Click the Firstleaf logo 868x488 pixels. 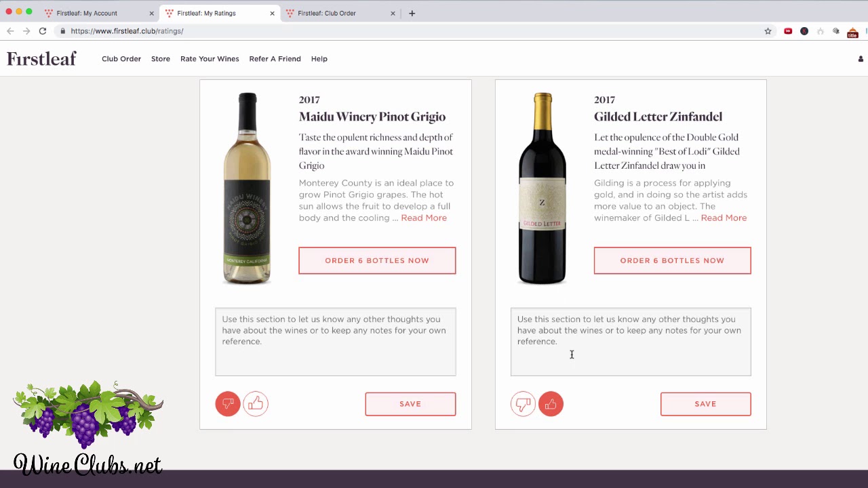pos(41,59)
